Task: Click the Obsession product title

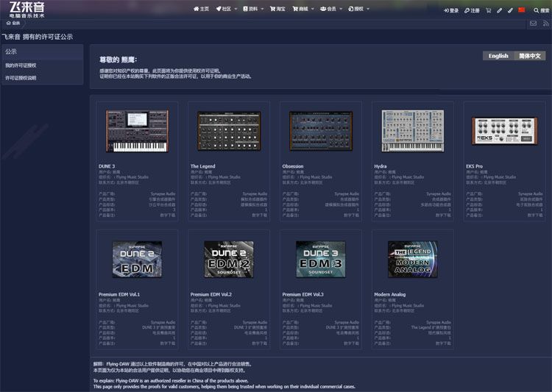Action: coord(292,166)
